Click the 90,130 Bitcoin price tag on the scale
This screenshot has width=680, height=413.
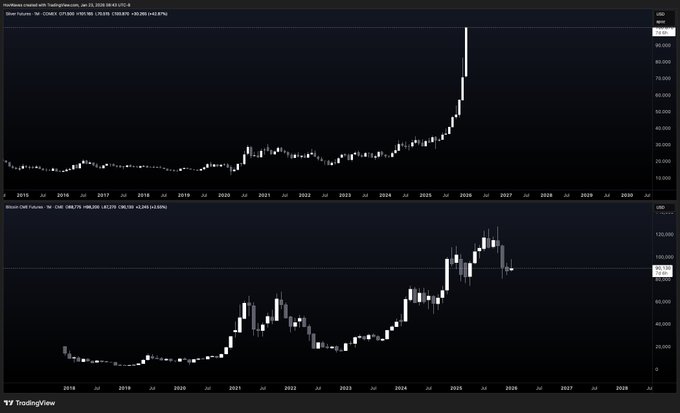663,271
